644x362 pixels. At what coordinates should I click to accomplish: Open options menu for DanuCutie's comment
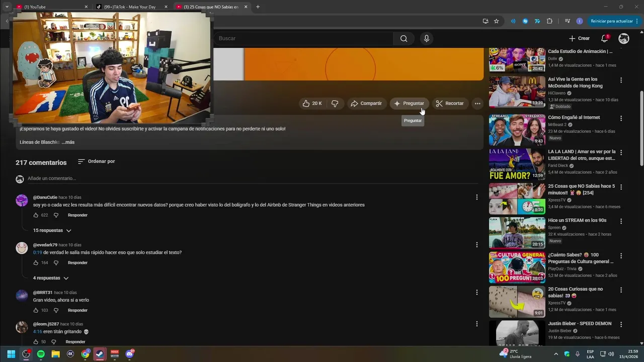coord(476,198)
